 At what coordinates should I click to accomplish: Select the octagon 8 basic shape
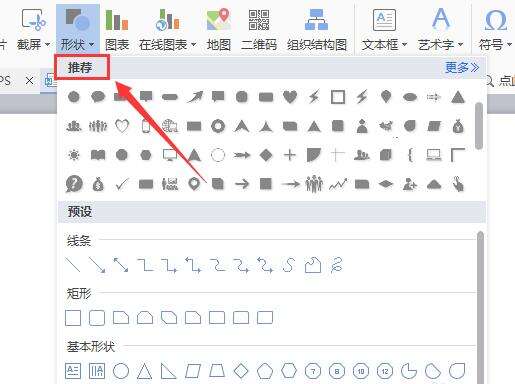point(337,371)
